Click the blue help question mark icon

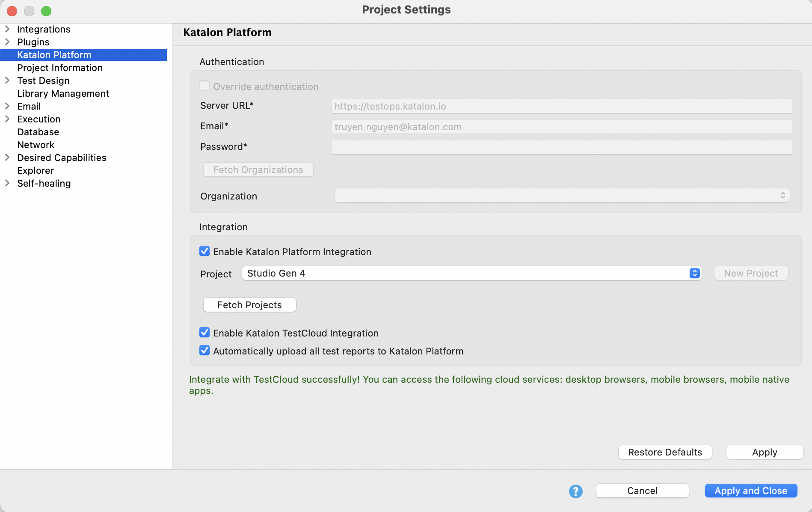click(x=575, y=491)
